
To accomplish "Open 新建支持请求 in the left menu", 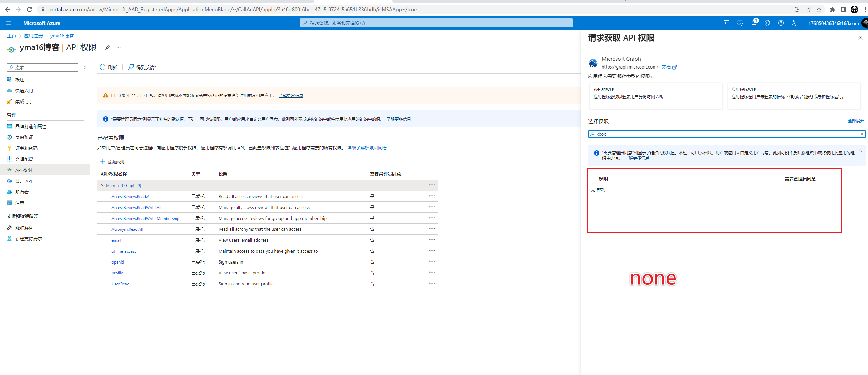I will pos(29,239).
